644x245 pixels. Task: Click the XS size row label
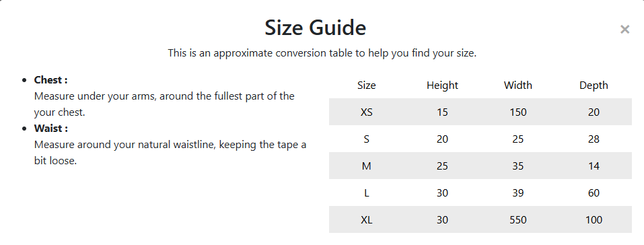pyautogui.click(x=366, y=112)
